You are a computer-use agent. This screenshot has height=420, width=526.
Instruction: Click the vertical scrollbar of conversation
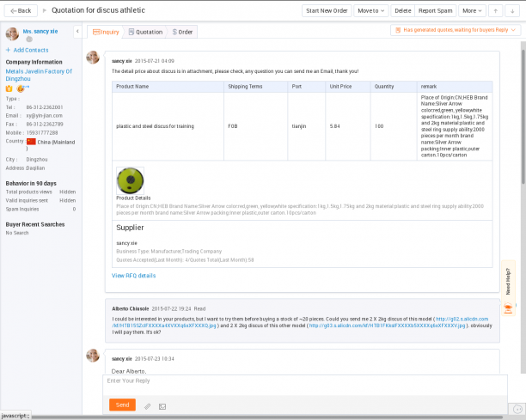point(523,116)
